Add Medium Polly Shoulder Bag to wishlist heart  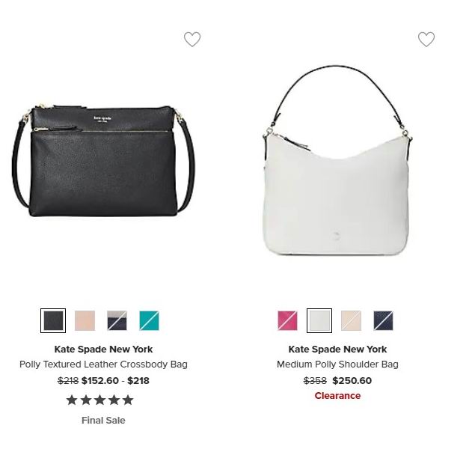(x=426, y=40)
